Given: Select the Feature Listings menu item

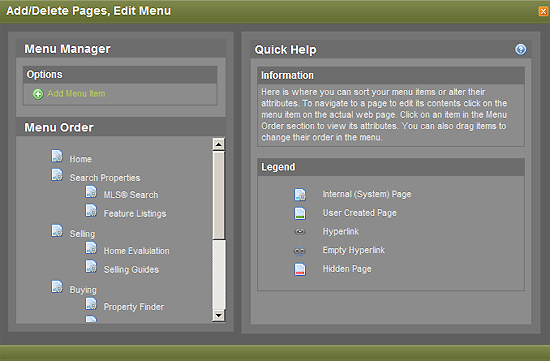Looking at the screenshot, I should click(135, 214).
